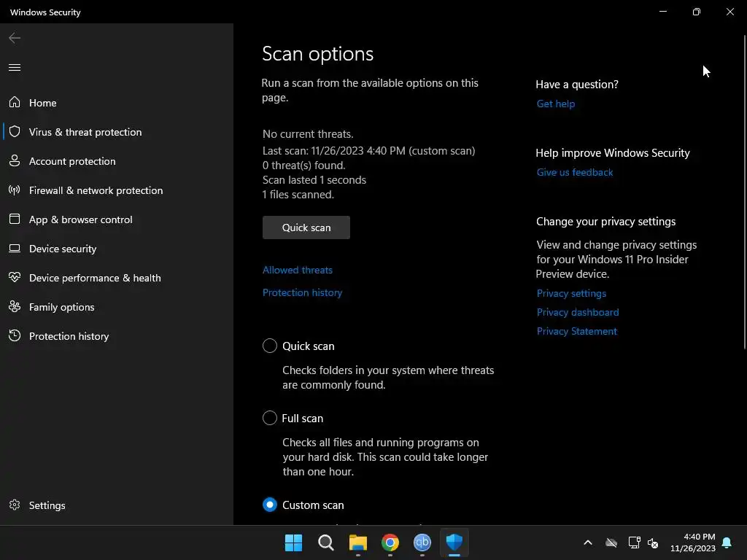Image resolution: width=747 pixels, height=560 pixels.
Task: Show hidden system tray icons
Action: tap(588, 542)
